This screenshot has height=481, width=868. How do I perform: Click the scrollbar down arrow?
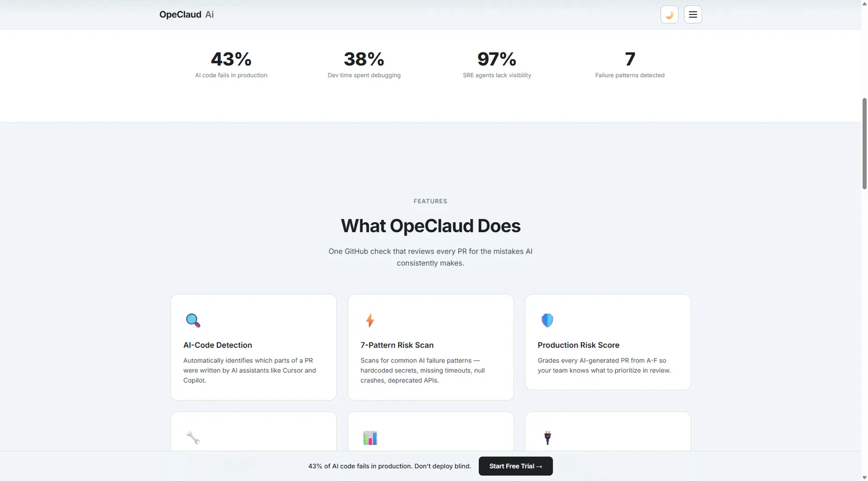pyautogui.click(x=864, y=477)
